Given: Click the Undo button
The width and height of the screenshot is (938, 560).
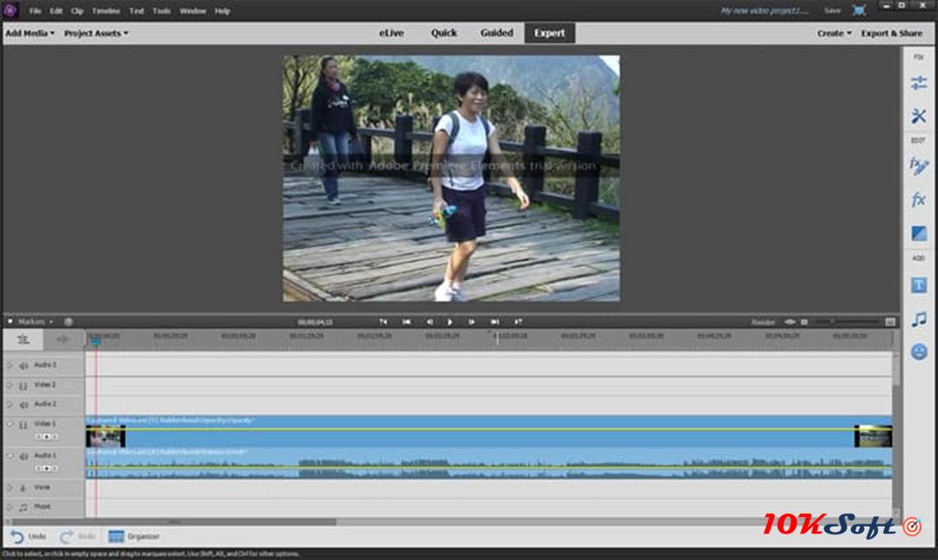Looking at the screenshot, I should pos(28,536).
